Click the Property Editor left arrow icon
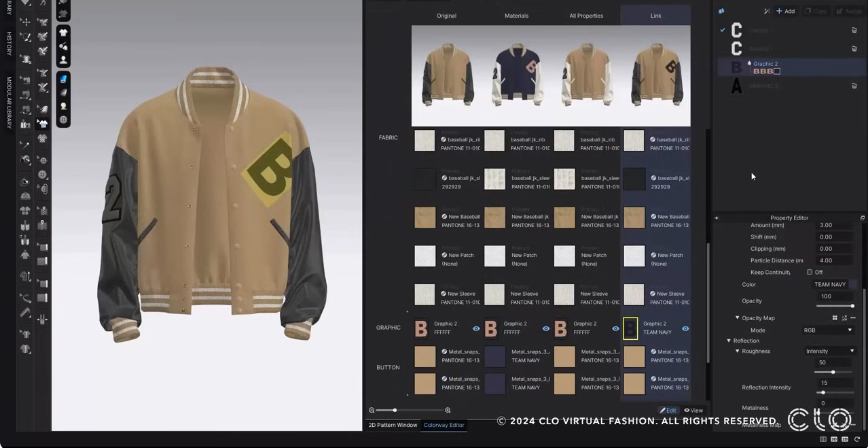Viewport: 868px width, 448px height. pos(716,218)
